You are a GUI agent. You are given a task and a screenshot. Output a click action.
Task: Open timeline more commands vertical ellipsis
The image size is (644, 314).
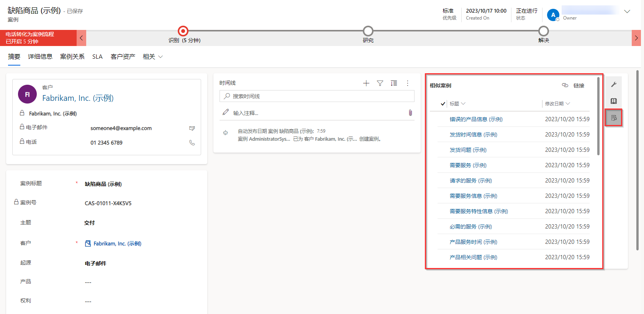408,83
